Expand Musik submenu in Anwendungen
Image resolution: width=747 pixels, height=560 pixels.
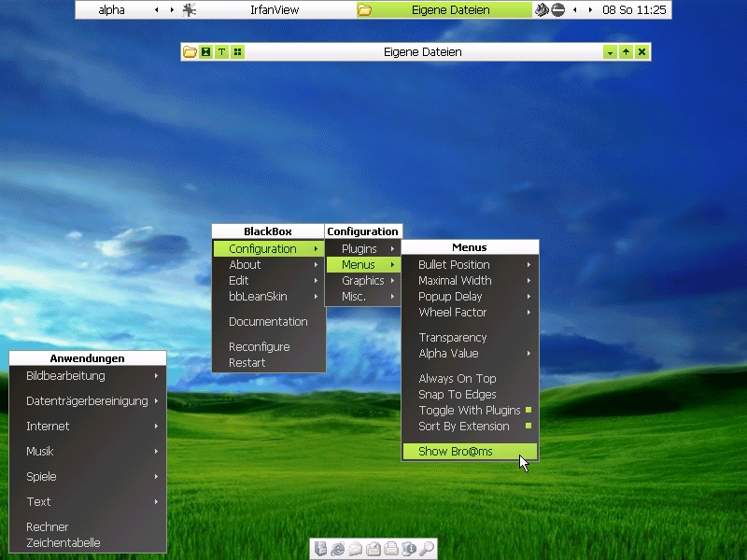[x=88, y=452]
